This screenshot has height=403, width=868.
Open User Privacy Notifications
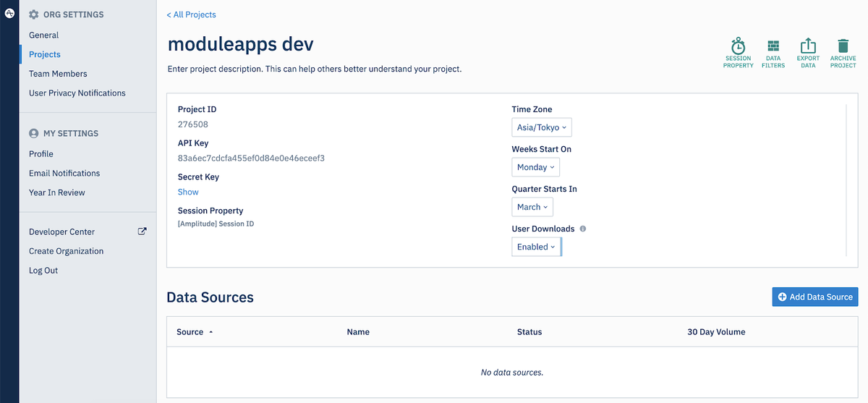(x=77, y=93)
